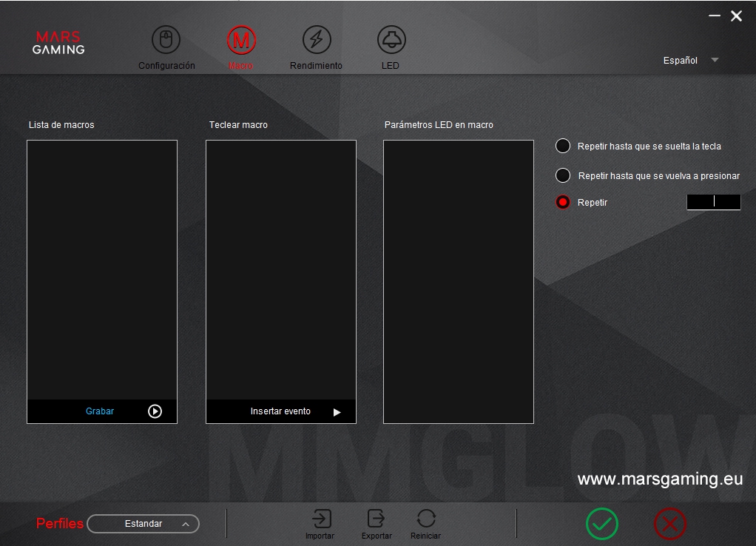Screen dimensions: 756x546
Task: Minimize the Mars Gaming window
Action: pos(714,16)
